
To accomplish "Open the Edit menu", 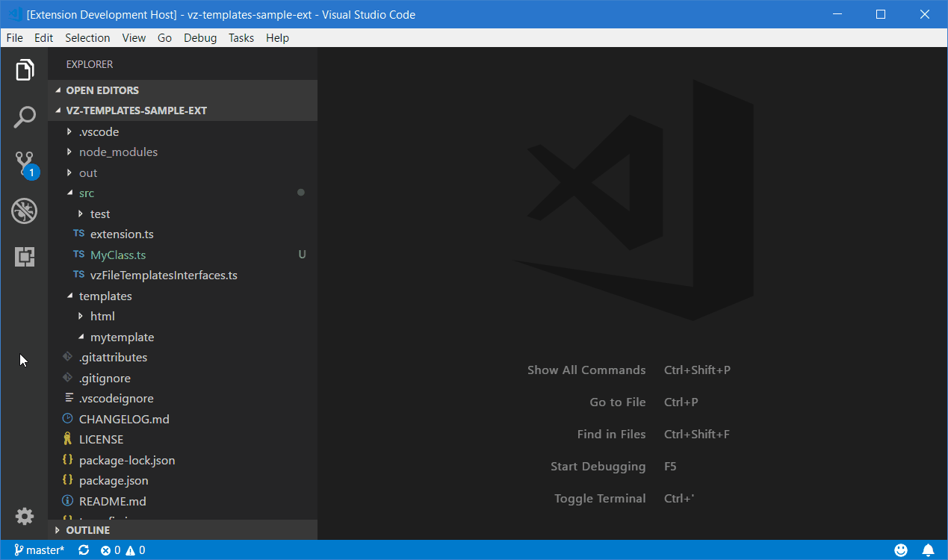I will 44,37.
